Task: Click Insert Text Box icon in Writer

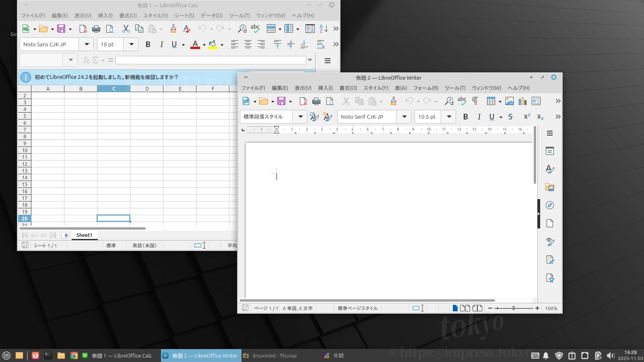Action: [x=536, y=101]
